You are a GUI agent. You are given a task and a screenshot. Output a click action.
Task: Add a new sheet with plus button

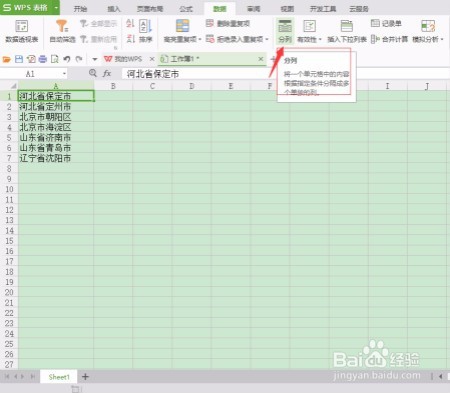(x=85, y=377)
